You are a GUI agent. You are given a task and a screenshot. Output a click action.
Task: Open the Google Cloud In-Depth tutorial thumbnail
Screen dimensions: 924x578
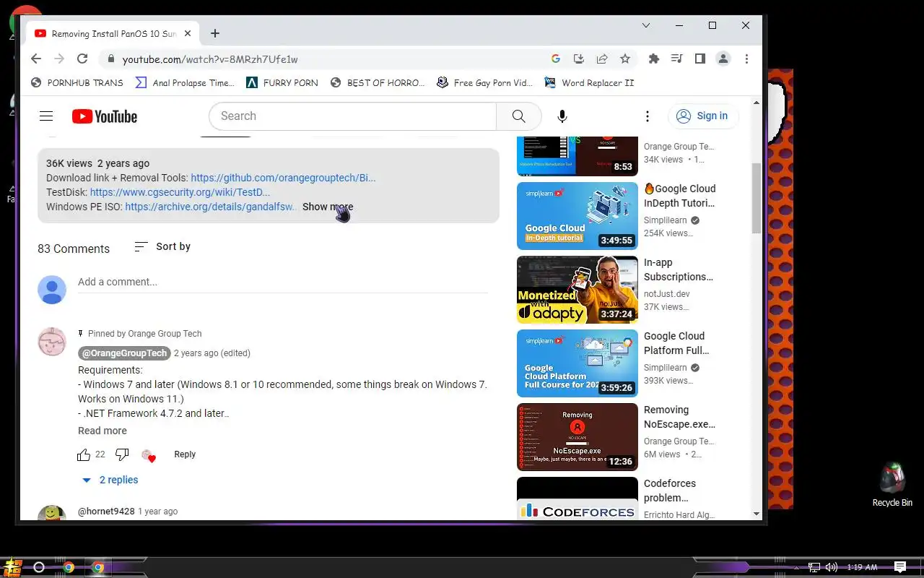(577, 216)
